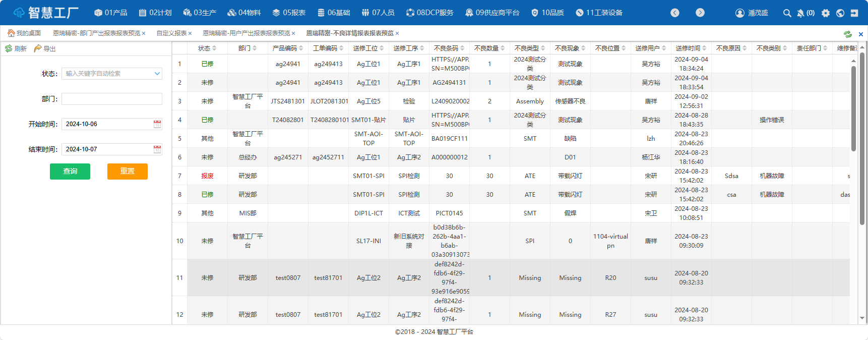
Task: Click the globe language icon
Action: coord(840,13)
